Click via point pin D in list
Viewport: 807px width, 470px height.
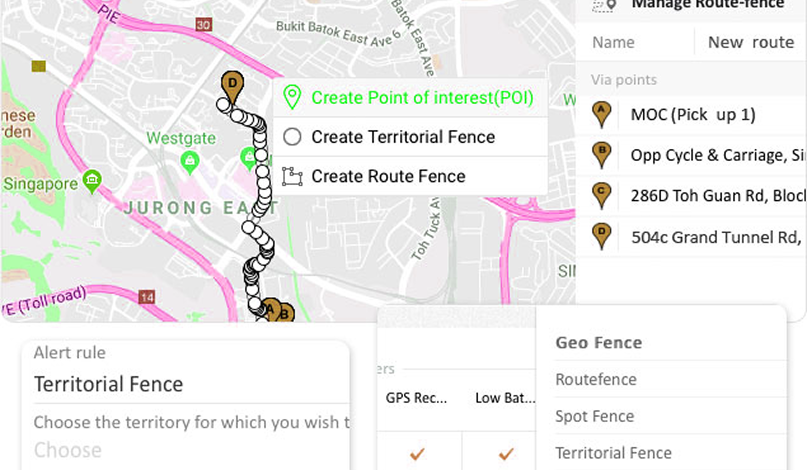coord(601,236)
